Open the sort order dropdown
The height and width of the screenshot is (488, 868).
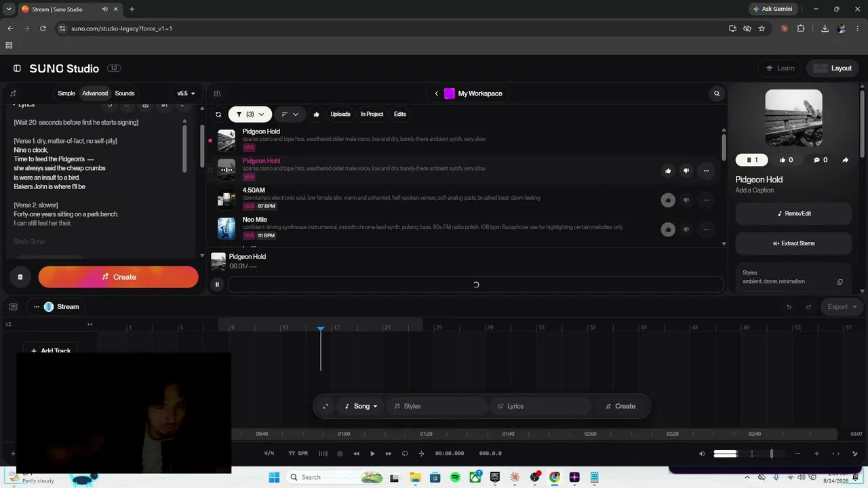(290, 115)
